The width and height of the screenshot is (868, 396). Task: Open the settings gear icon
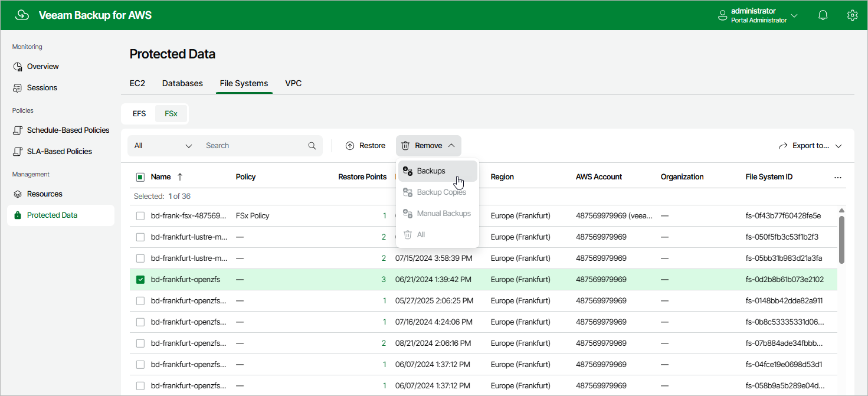[x=852, y=15]
